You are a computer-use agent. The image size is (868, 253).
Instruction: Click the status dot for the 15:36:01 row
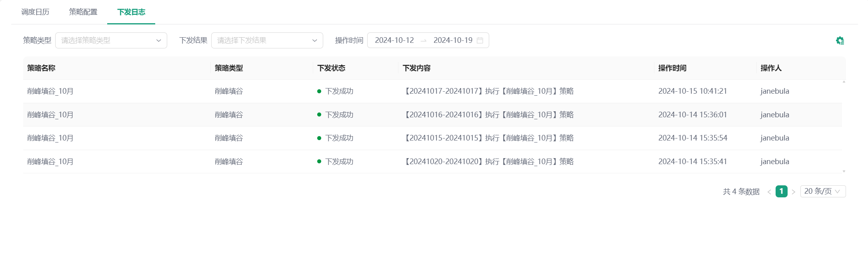coord(319,115)
